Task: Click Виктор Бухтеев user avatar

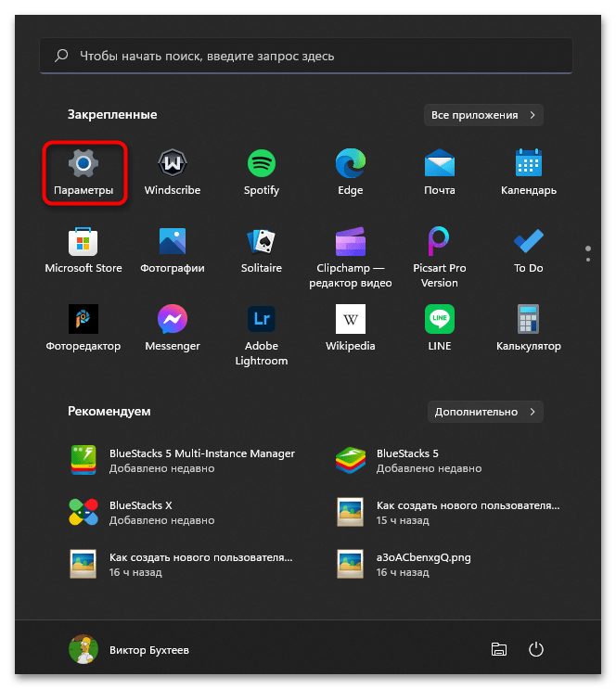Action: click(x=83, y=649)
